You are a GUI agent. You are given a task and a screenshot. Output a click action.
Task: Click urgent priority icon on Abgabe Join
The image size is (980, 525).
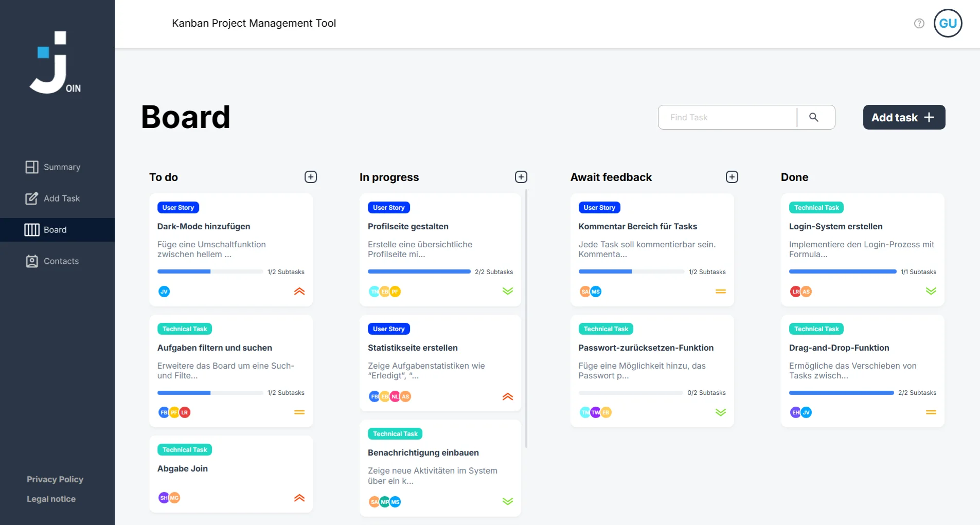(299, 498)
